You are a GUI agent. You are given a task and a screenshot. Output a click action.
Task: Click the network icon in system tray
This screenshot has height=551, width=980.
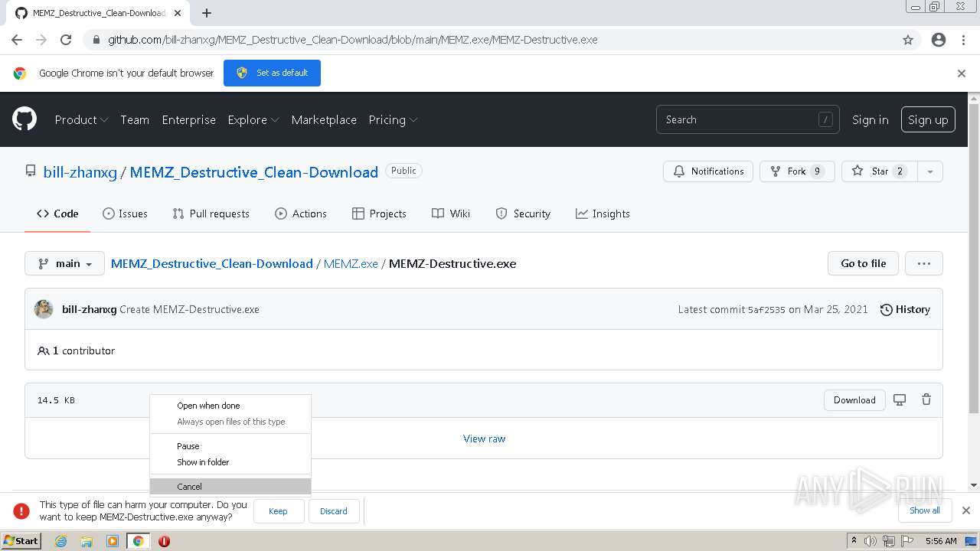click(x=889, y=541)
